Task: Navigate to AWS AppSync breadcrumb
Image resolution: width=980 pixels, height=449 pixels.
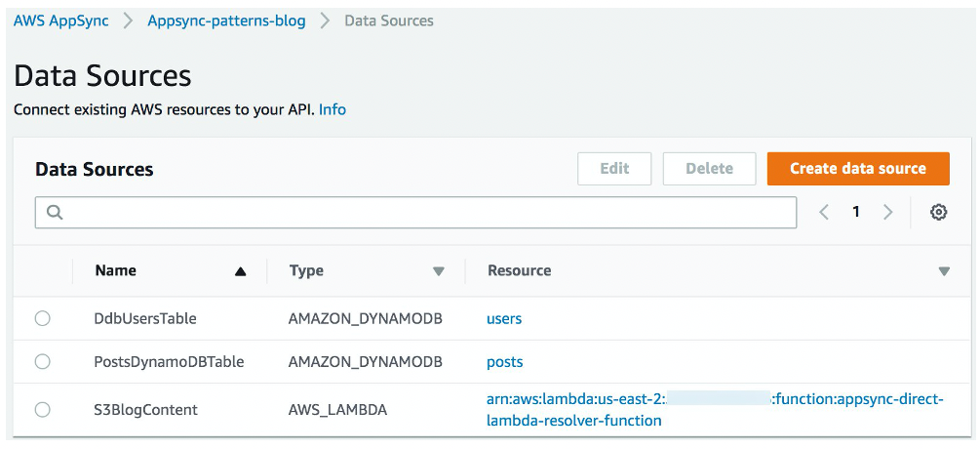Action: click(x=60, y=20)
